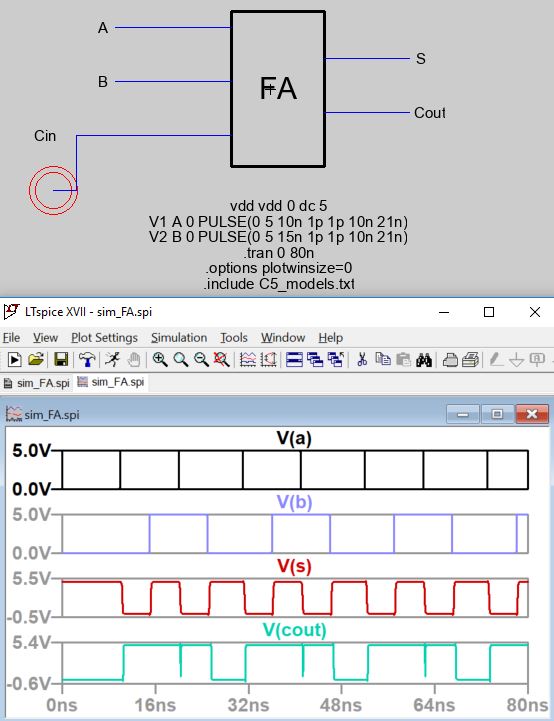
Task: Open the Tools menu
Action: click(x=234, y=338)
